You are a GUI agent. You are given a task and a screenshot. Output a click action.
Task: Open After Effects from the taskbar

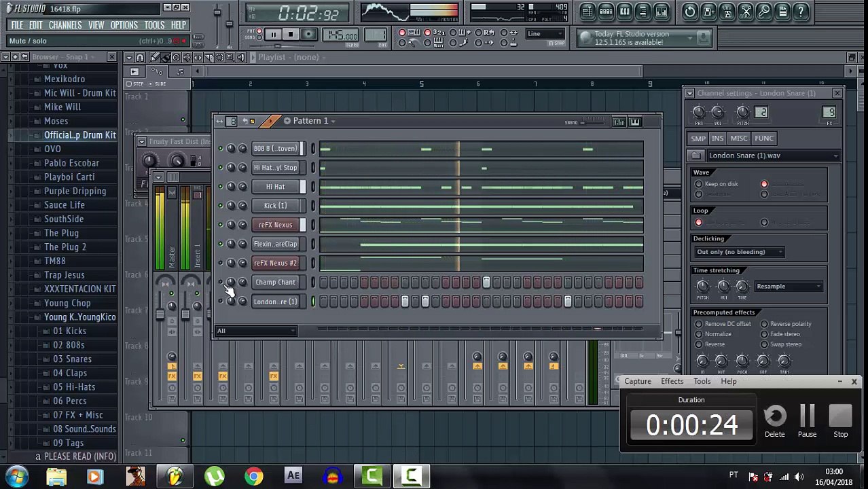tap(293, 476)
